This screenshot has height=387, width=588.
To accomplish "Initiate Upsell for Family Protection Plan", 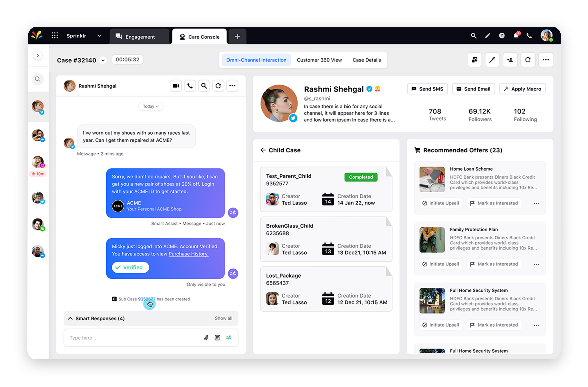I will coord(441,264).
